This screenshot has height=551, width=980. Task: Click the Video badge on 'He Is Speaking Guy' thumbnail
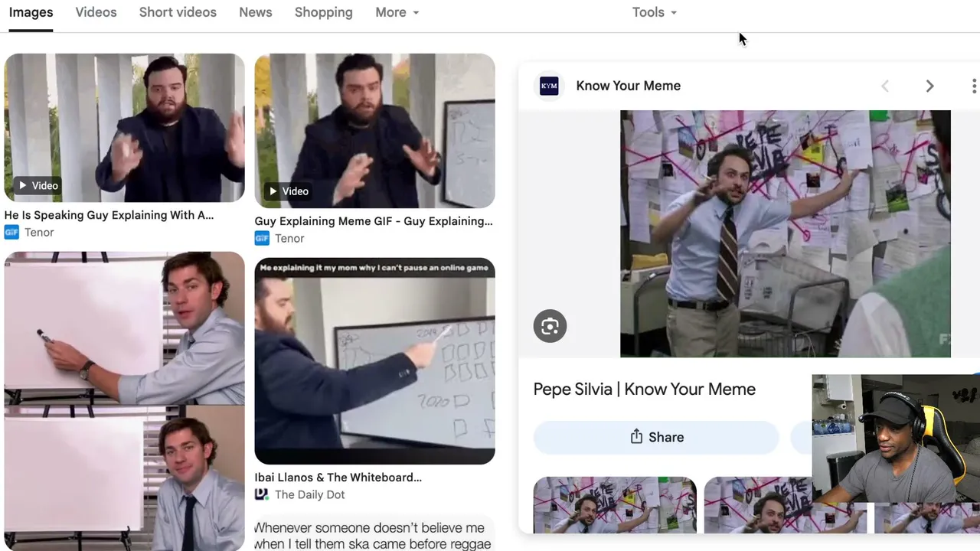pyautogui.click(x=38, y=186)
